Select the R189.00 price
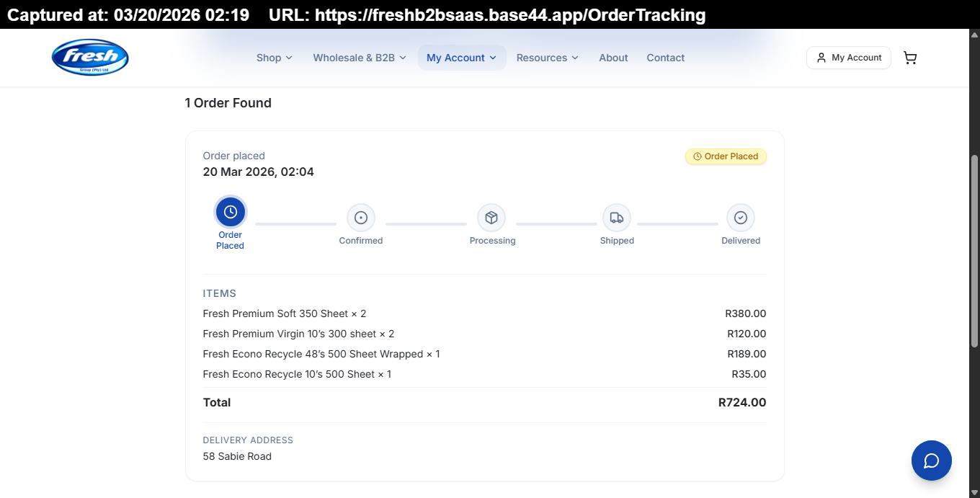Viewport: 980px width, 498px height. (x=747, y=354)
